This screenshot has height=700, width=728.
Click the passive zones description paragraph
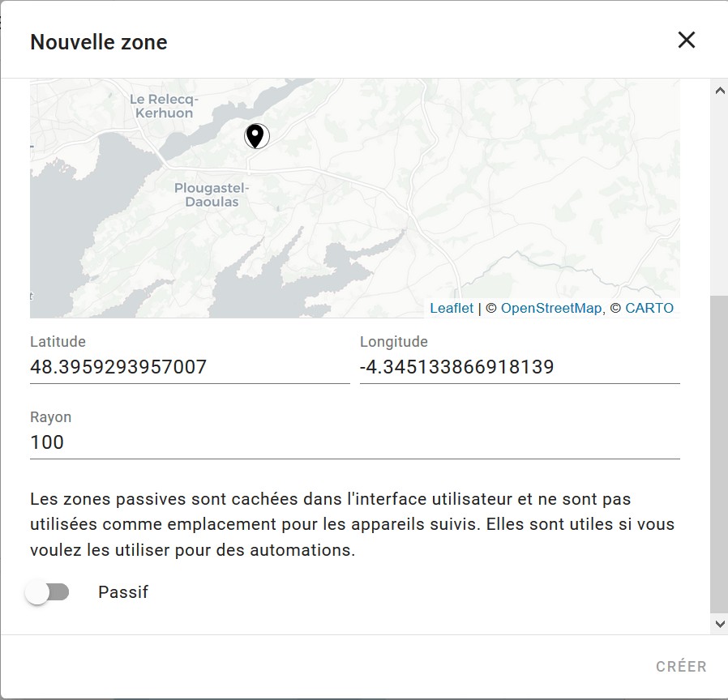353,524
